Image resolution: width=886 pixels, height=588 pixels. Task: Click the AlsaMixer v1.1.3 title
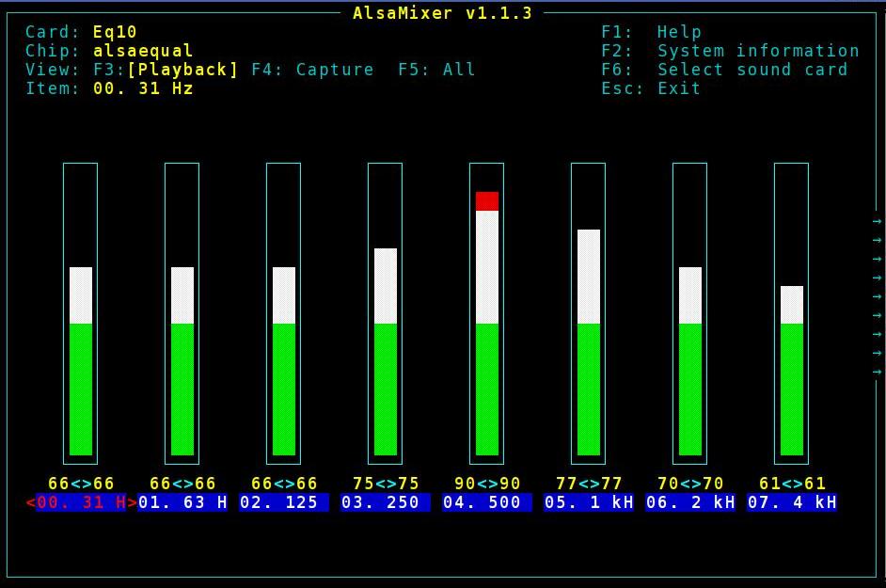coord(441,12)
